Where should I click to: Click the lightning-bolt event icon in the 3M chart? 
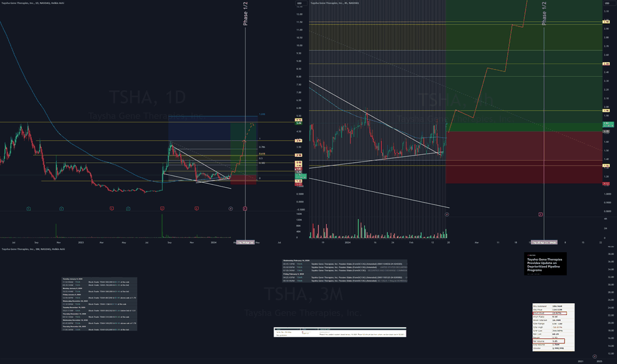pos(594,357)
